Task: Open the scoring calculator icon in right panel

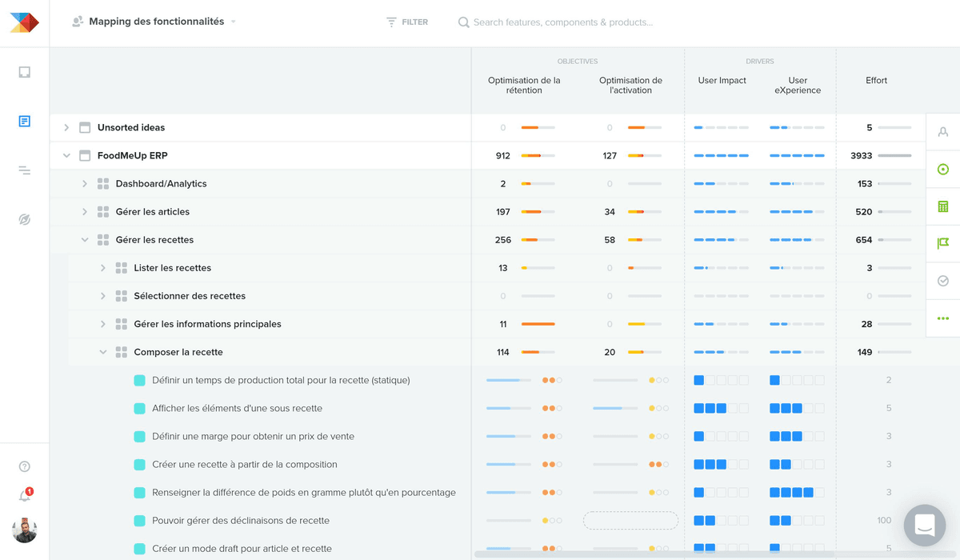Action: (942, 206)
